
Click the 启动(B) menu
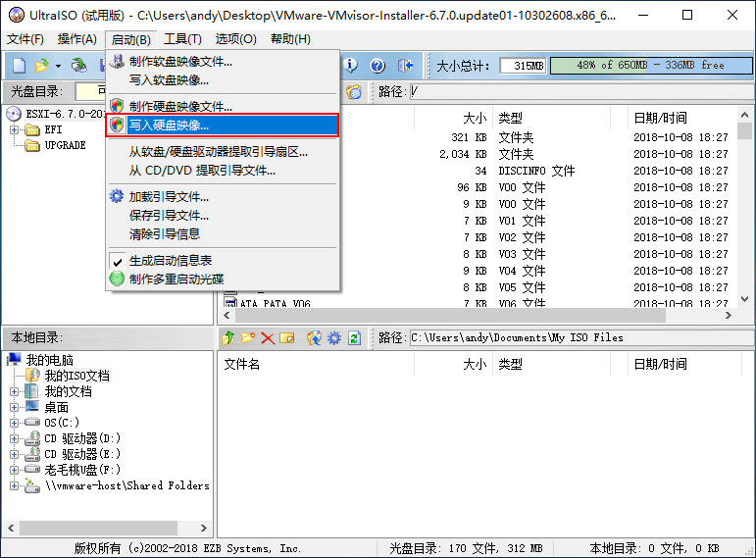pos(130,39)
